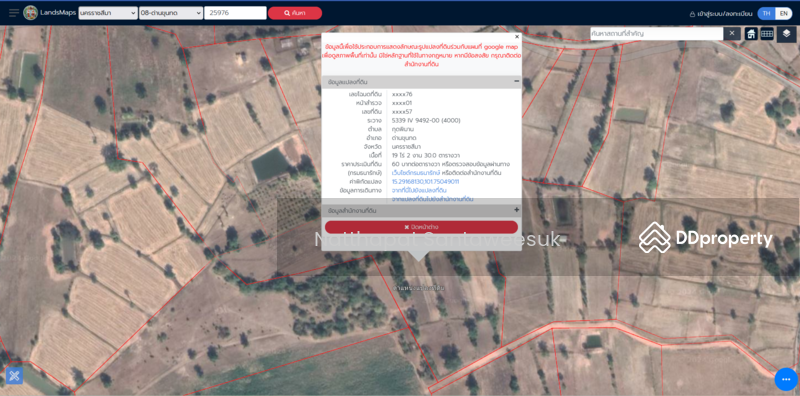Click the parcel number input field
Screen dimensions: 800x396
click(235, 13)
